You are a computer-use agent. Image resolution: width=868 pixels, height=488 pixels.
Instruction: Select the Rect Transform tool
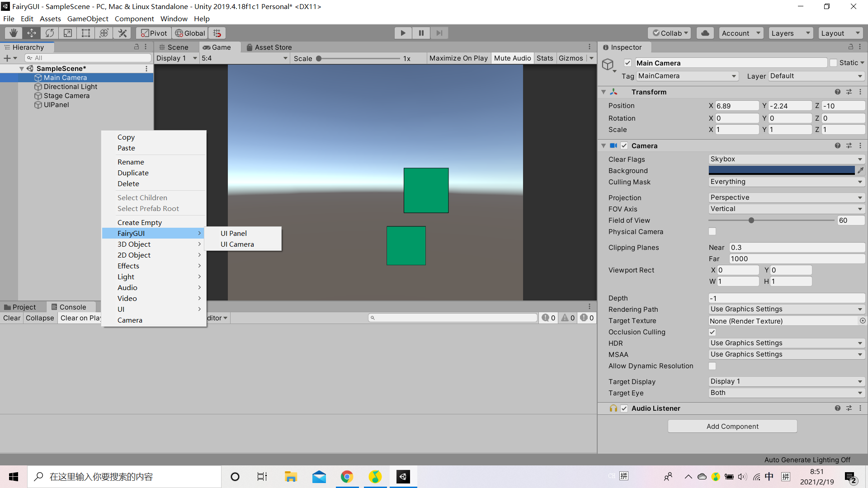point(86,33)
